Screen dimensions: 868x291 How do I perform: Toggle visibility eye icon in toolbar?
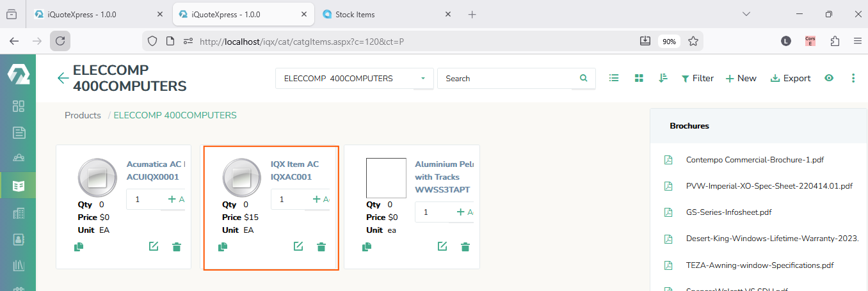[830, 78]
